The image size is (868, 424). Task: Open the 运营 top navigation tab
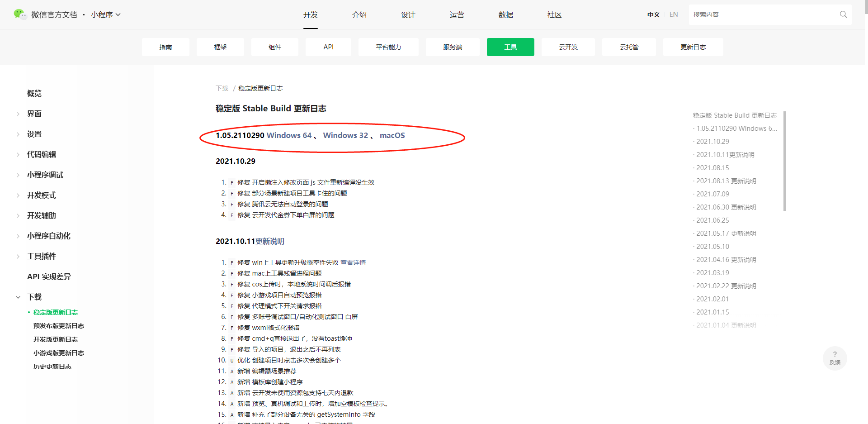click(x=457, y=14)
